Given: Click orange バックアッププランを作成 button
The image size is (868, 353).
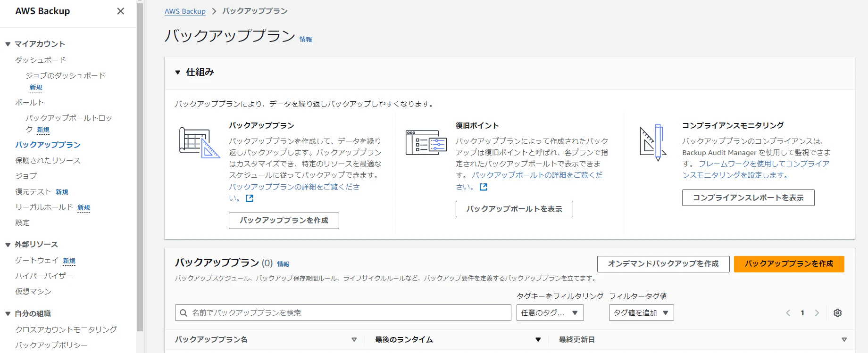Looking at the screenshot, I should click(x=789, y=264).
